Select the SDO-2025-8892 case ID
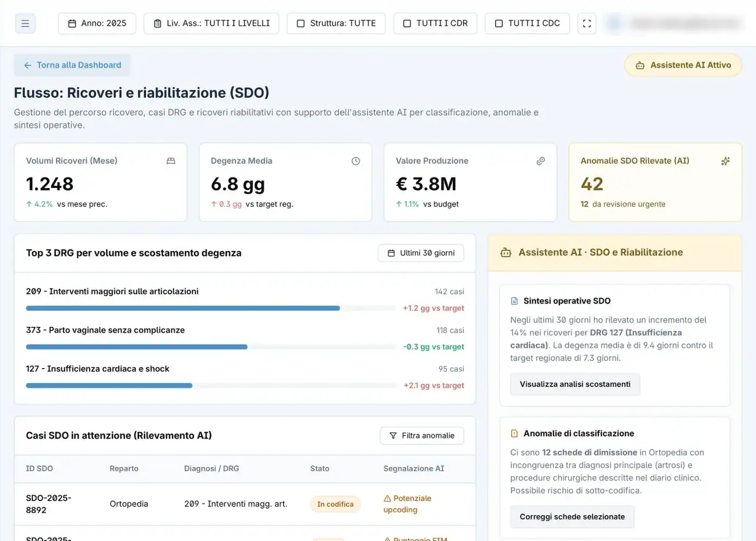756x541 pixels. point(49,504)
